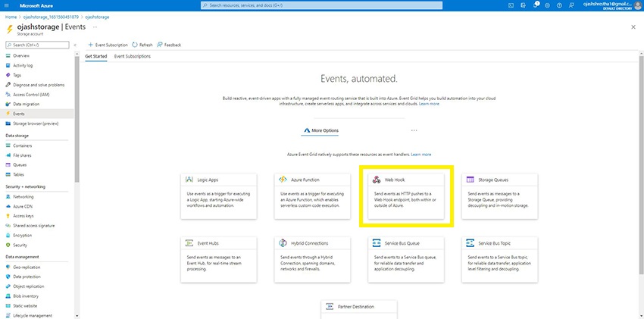Open Object replication in sidebar
The height and width of the screenshot is (319, 644).
tap(28, 286)
